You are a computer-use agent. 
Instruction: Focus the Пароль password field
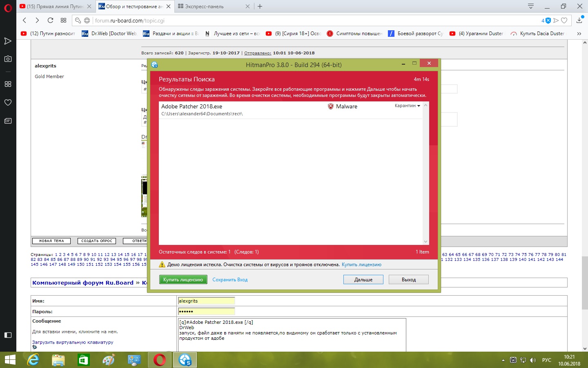coord(207,312)
